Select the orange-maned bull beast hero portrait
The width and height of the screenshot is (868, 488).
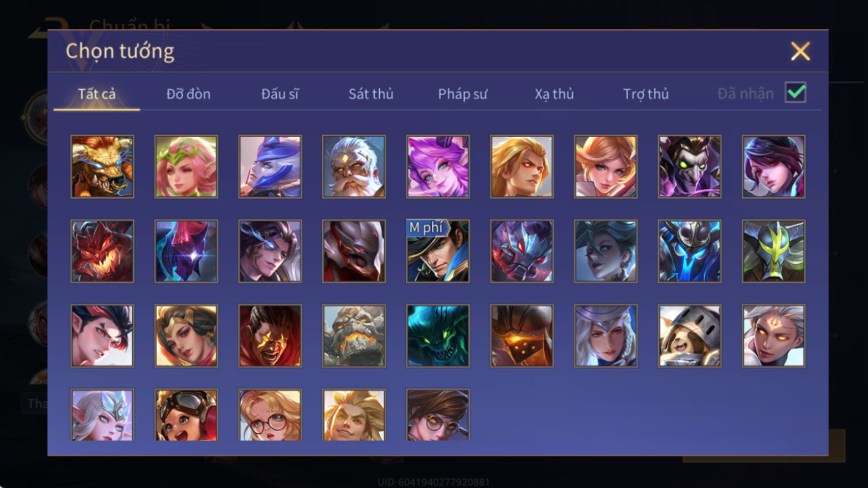pos(102,167)
